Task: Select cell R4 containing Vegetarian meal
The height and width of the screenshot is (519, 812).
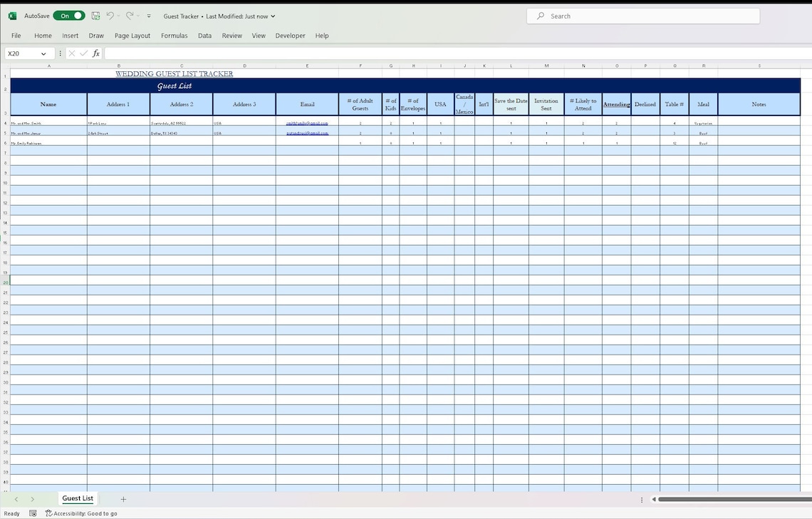Action: click(703, 122)
